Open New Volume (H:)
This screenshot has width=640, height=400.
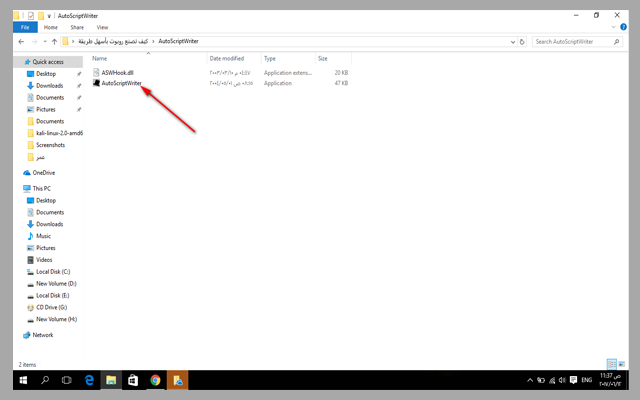[56, 319]
